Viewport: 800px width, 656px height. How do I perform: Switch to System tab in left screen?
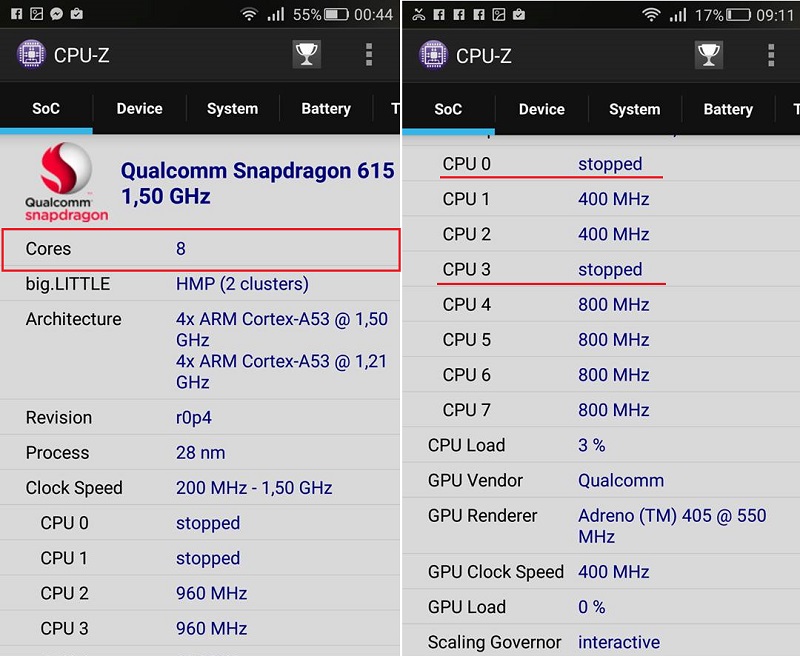click(233, 108)
